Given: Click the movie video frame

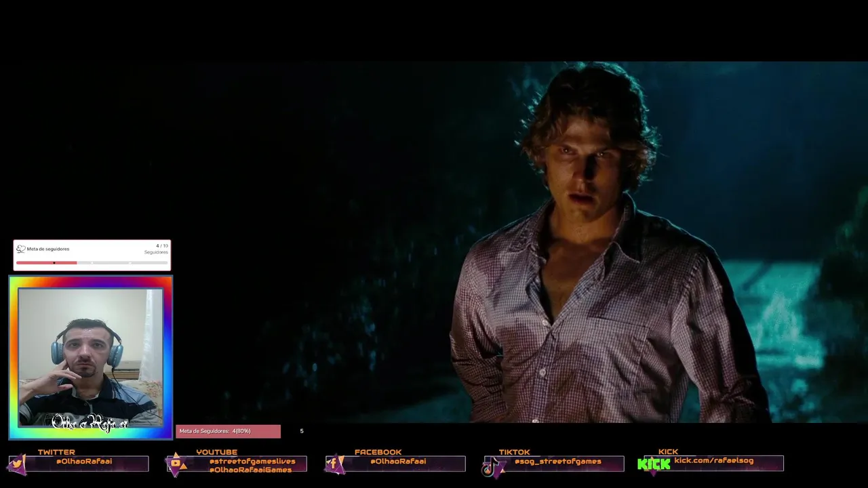Looking at the screenshot, I should click(x=434, y=242).
